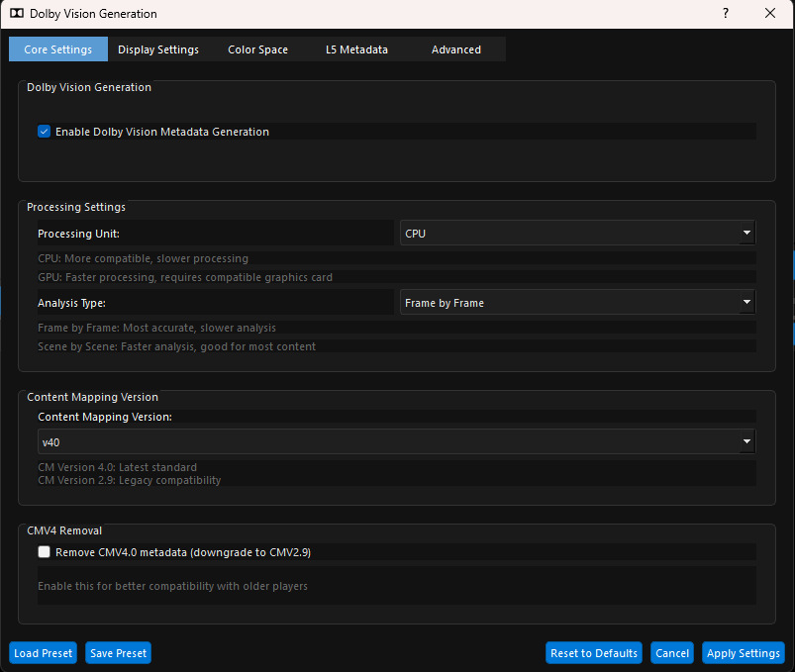Click 'CM Version 4.0: Latest standard' text

point(117,467)
